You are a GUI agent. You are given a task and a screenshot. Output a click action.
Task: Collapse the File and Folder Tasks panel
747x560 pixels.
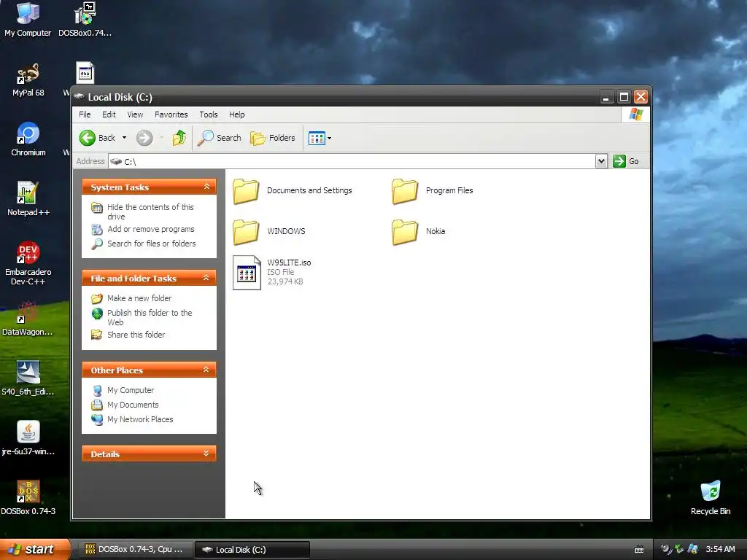pos(206,278)
